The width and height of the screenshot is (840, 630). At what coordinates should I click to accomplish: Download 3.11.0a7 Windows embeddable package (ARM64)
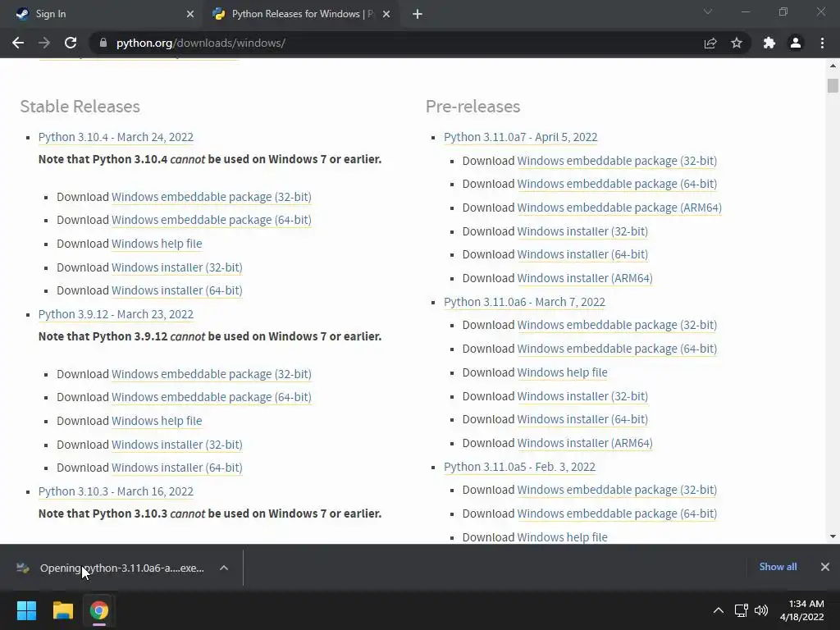coord(619,208)
